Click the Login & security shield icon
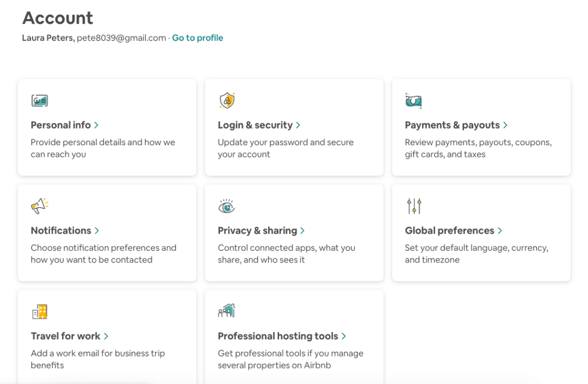 point(227,100)
